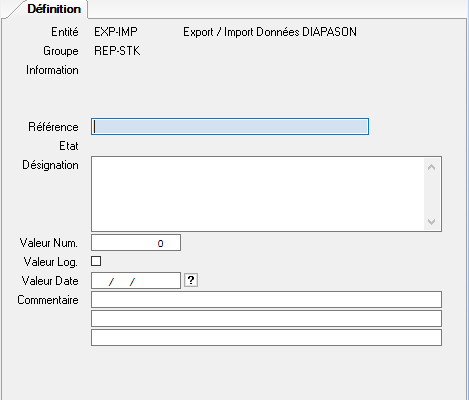
Task: Click the Désignation scroll up arrow
Action: [x=431, y=167]
